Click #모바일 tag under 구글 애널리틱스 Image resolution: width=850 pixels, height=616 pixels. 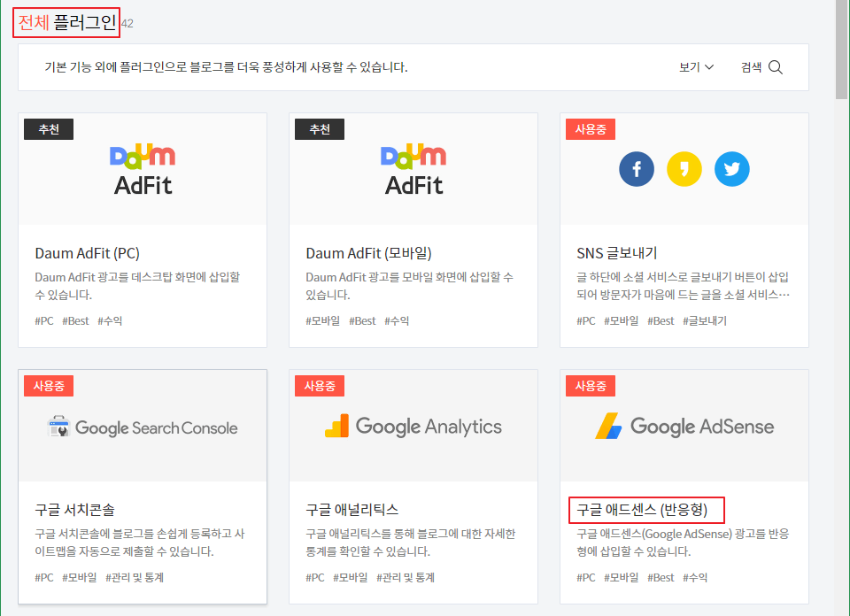coord(351,578)
